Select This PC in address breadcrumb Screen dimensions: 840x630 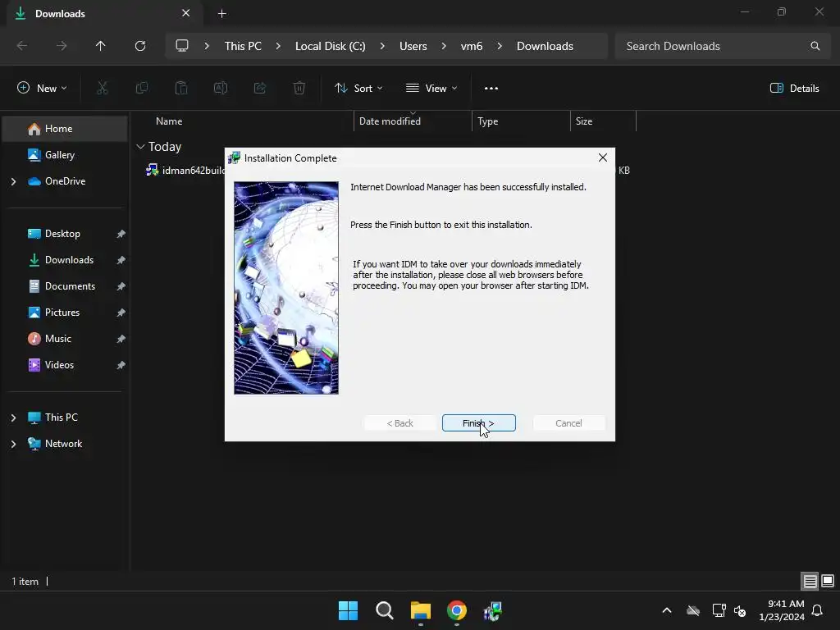pos(243,46)
